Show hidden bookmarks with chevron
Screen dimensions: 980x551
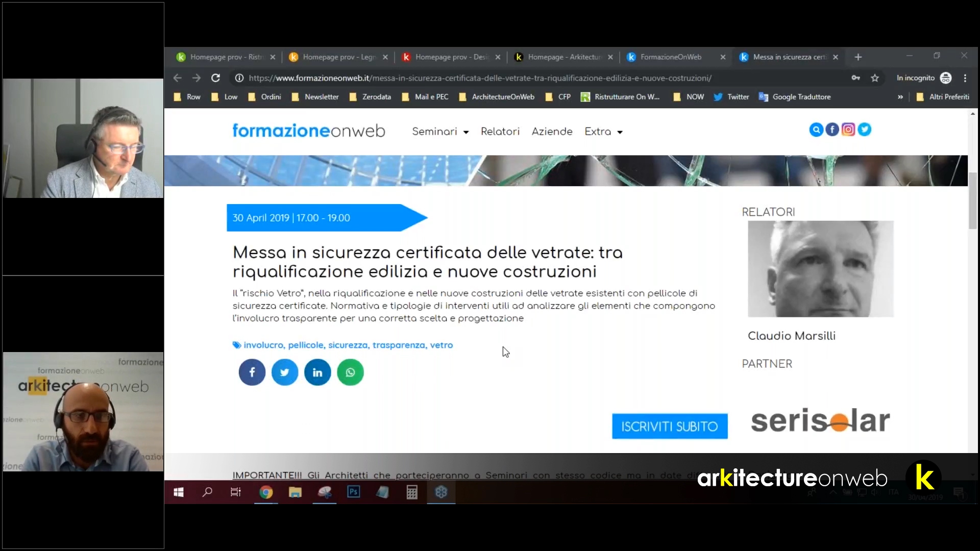900,97
